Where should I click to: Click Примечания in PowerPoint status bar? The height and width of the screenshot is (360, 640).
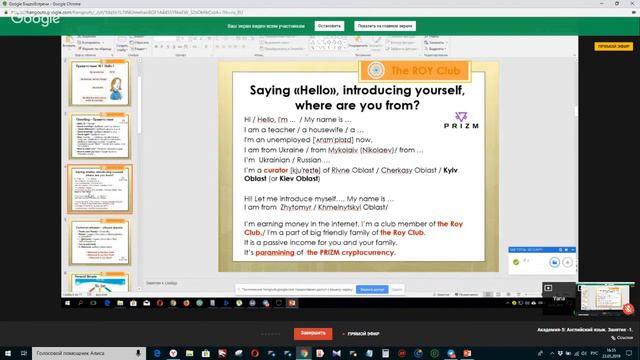tap(467, 294)
